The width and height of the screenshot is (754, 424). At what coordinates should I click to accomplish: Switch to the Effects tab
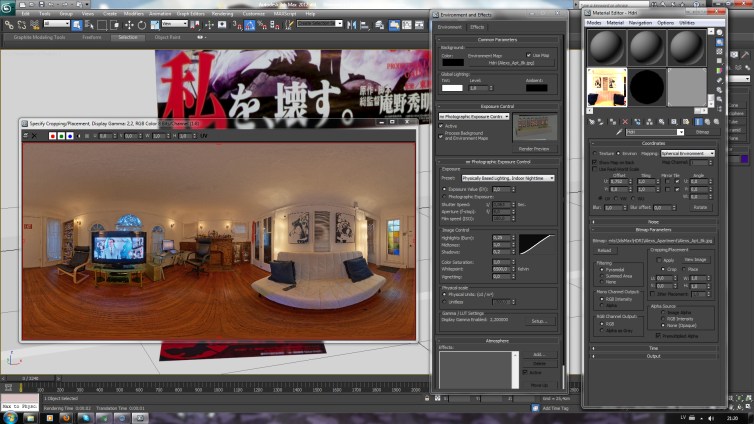[476, 27]
